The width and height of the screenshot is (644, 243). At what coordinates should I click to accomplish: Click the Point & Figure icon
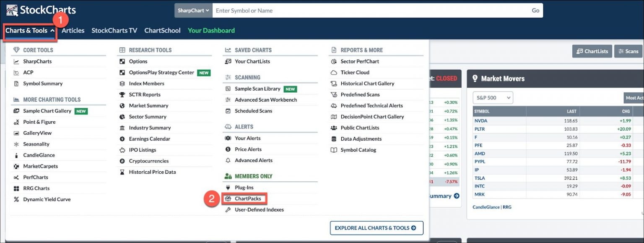click(16, 122)
